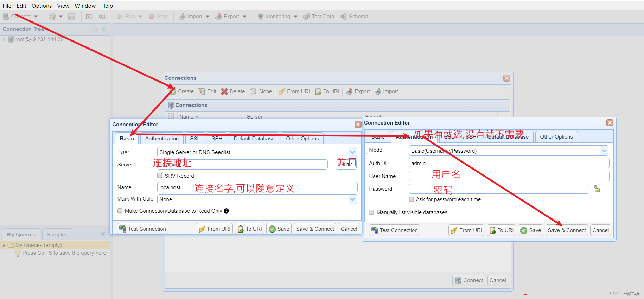
Task: Click Clone in Connections dialog
Action: pyautogui.click(x=261, y=91)
